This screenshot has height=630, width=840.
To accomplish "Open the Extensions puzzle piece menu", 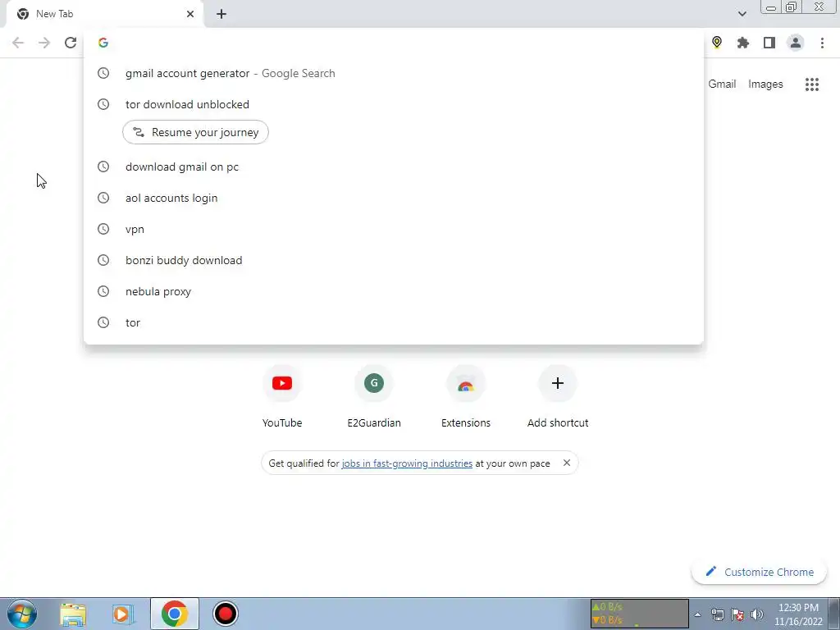I will [x=743, y=43].
